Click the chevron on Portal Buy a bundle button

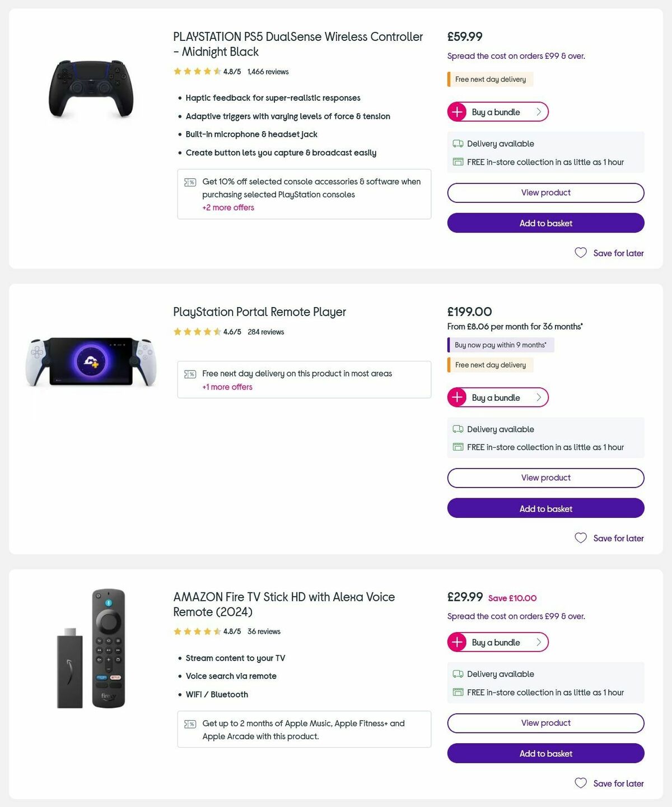pyautogui.click(x=539, y=397)
